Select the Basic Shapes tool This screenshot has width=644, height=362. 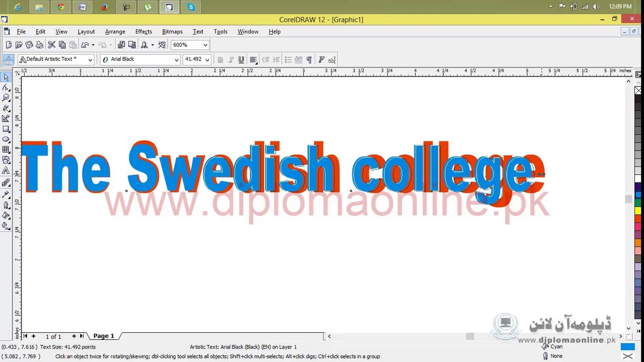pos(6,160)
